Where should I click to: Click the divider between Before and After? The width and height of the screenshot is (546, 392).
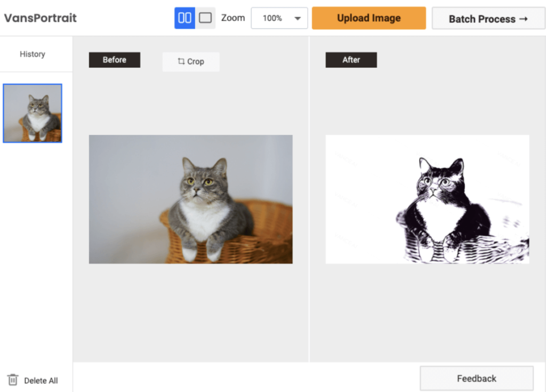click(309, 213)
